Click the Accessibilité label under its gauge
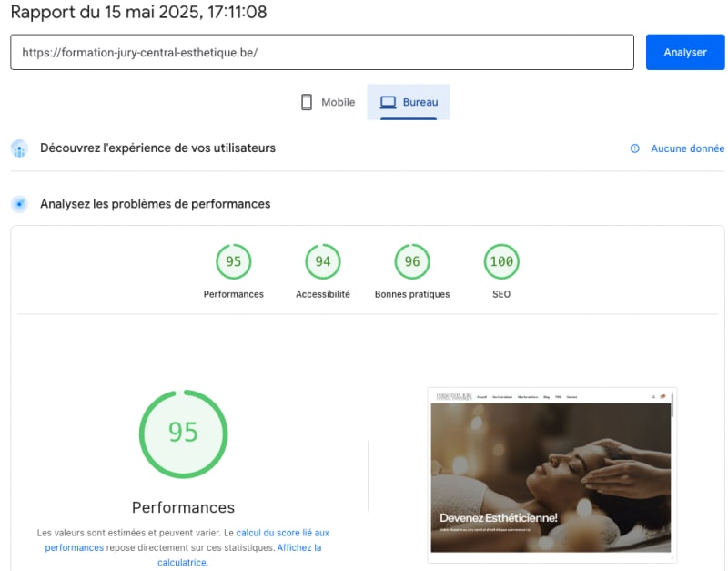This screenshot has width=728, height=571. click(x=321, y=294)
